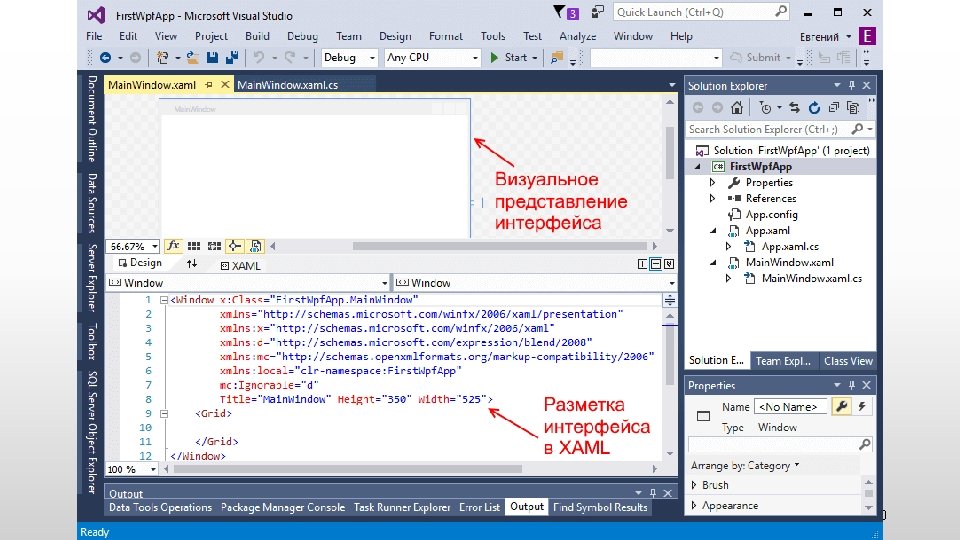Click the Quick Launch search field

point(701,12)
